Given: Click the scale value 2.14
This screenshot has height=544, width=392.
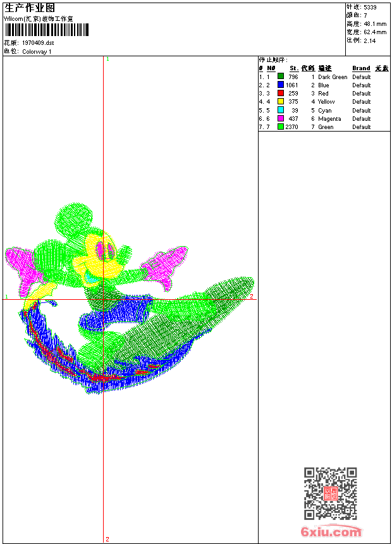Looking at the screenshot, I should (x=369, y=40).
